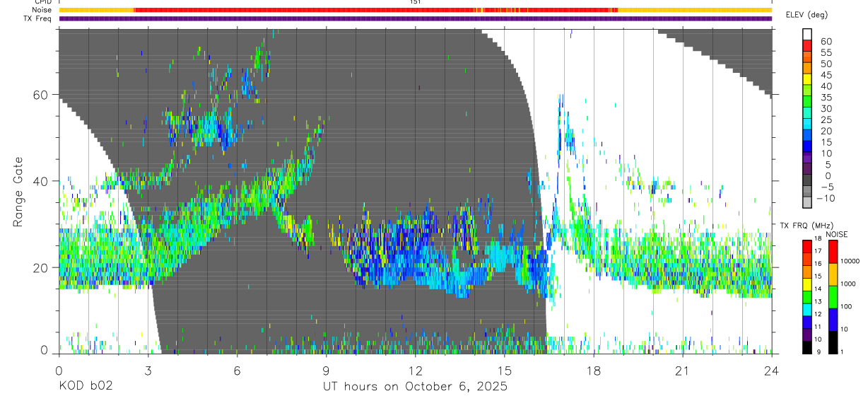Click the x-axis hour tick label '9'
868x401 pixels.
(x=326, y=371)
